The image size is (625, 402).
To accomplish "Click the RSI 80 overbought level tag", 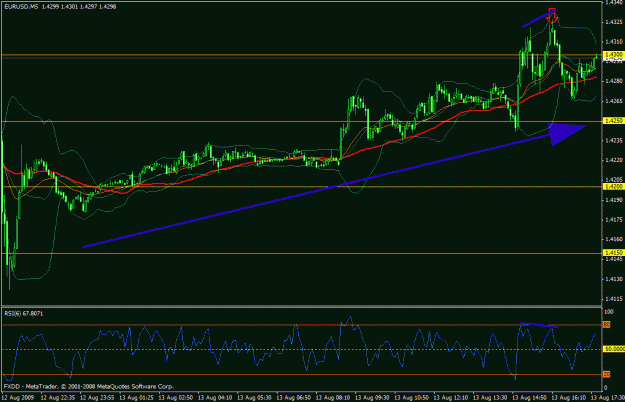I will pos(606,325).
